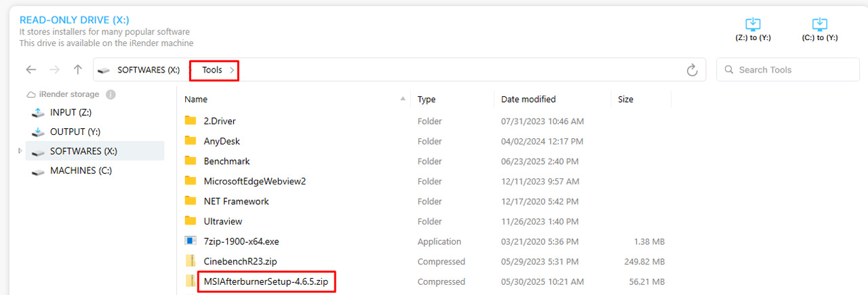Click the forward navigation arrow
The height and width of the screenshot is (295, 868).
[x=55, y=70]
